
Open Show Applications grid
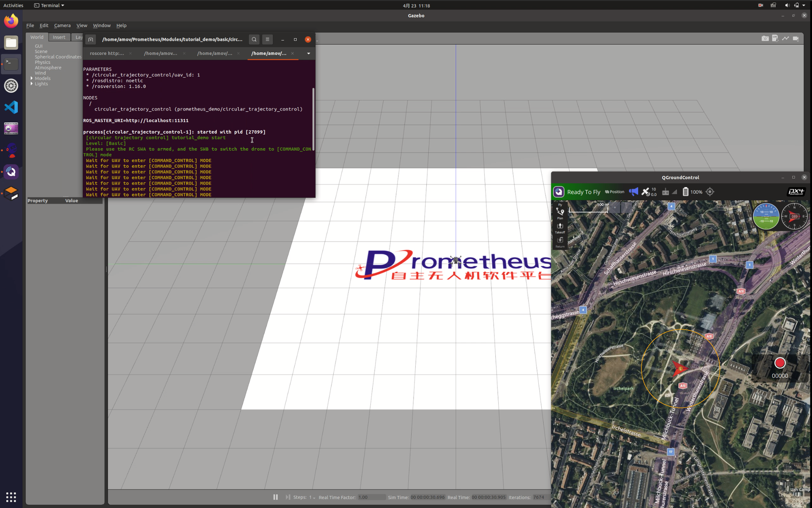pos(11,497)
